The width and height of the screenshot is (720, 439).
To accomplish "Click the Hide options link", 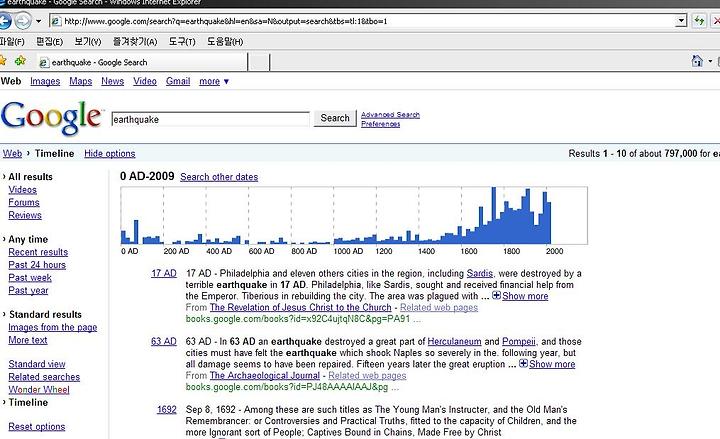I will (x=110, y=153).
